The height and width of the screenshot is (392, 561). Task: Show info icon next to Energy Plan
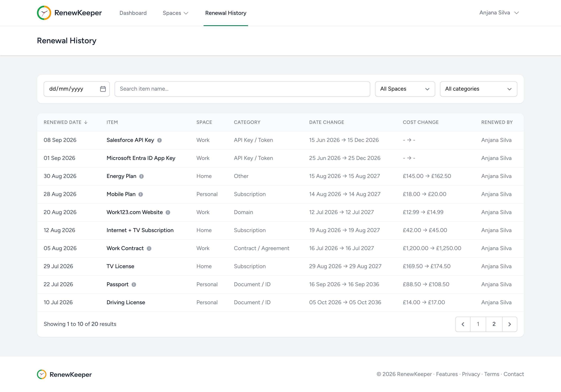(x=141, y=176)
